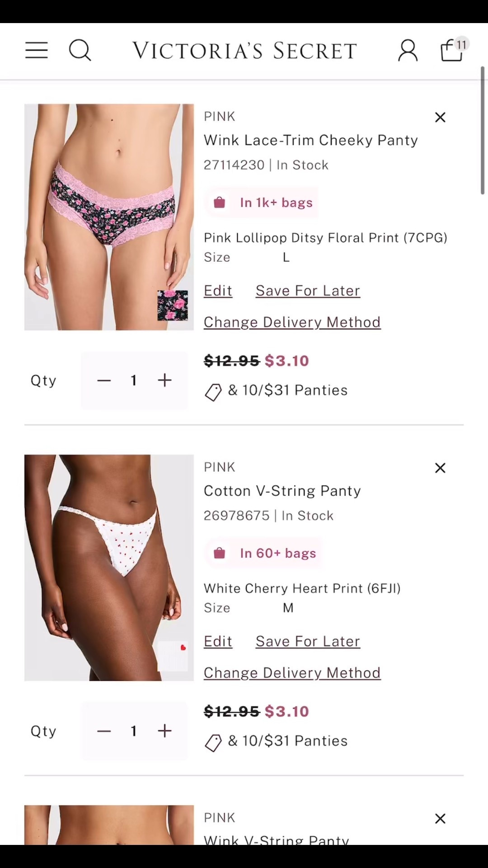Click the bag icon next to 'In 60+ bags'
This screenshot has height=868, width=488.
(220, 552)
